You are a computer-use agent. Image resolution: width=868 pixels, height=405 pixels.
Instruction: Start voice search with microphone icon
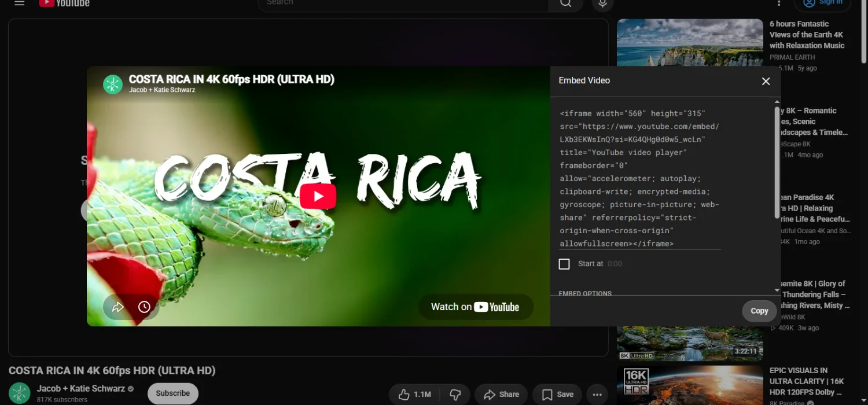[602, 3]
